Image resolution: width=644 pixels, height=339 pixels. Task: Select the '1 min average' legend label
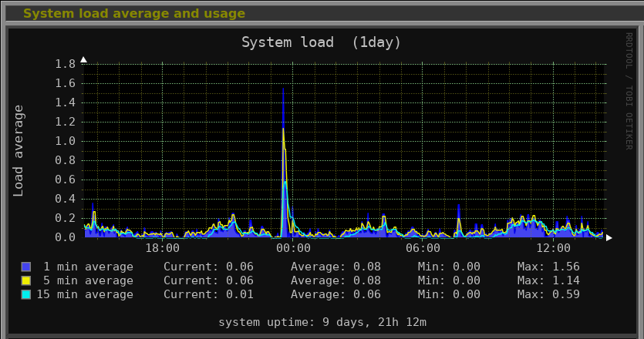point(88,267)
